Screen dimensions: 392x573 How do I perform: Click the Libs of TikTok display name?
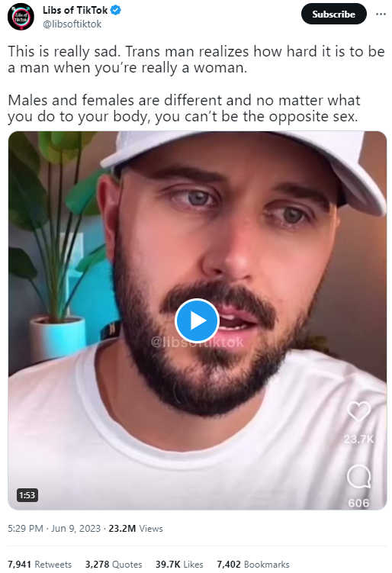point(76,10)
